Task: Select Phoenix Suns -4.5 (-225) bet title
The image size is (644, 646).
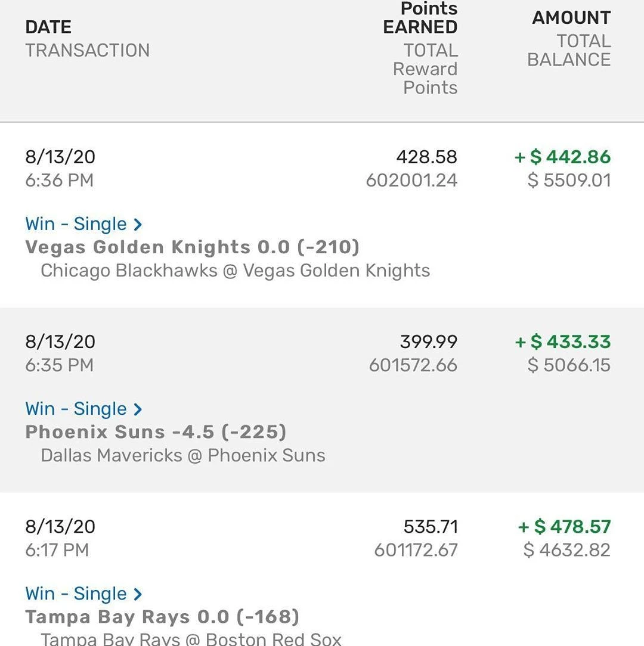Action: click(156, 432)
